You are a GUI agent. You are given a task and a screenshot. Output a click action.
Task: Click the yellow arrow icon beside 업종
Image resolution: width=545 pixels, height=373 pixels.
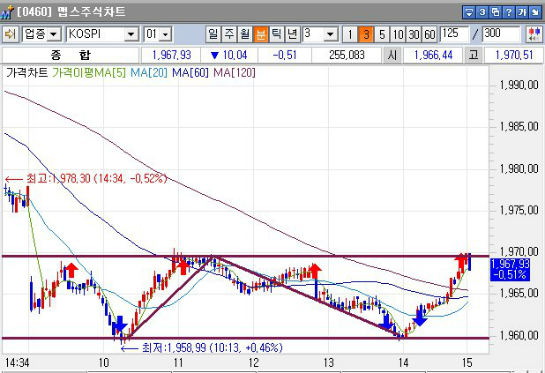[x=10, y=34]
